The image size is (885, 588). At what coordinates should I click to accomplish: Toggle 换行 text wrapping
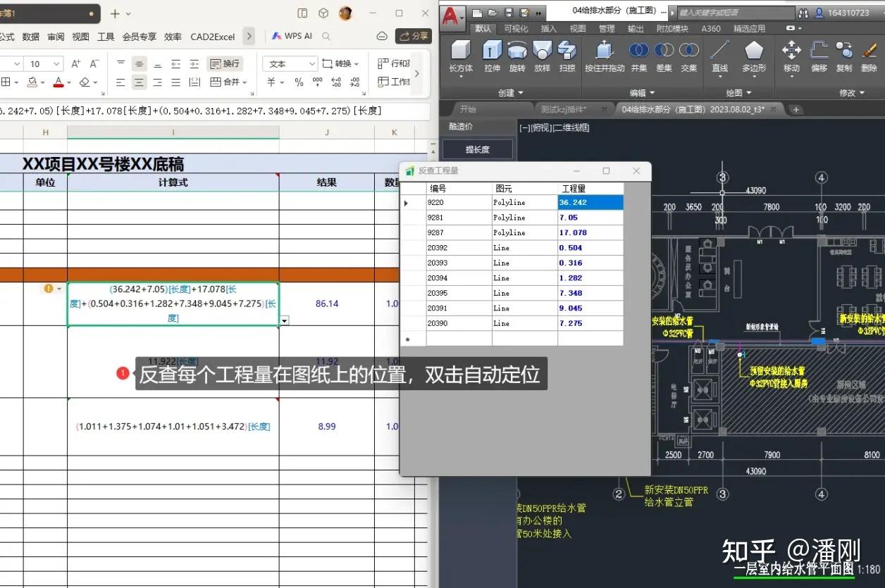click(x=223, y=63)
